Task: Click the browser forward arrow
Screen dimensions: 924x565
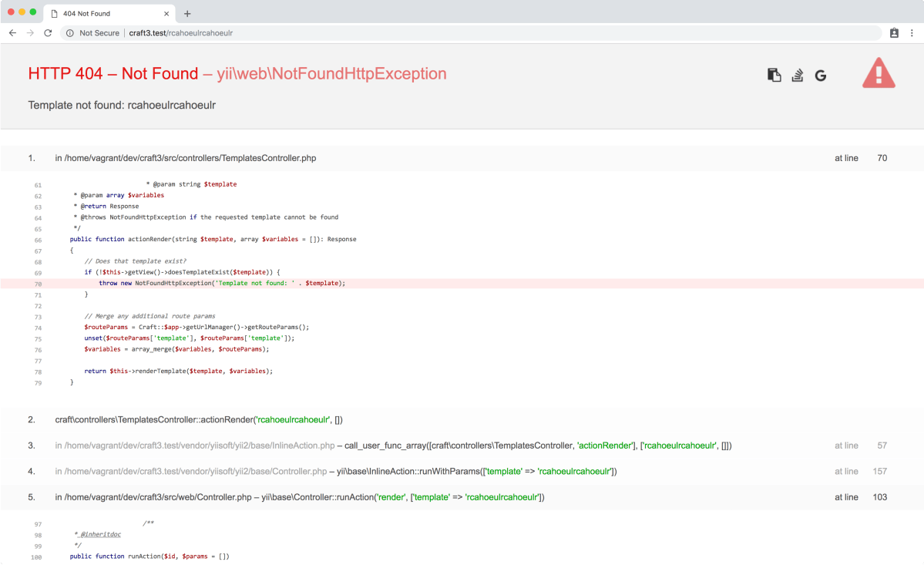Action: 30,33
